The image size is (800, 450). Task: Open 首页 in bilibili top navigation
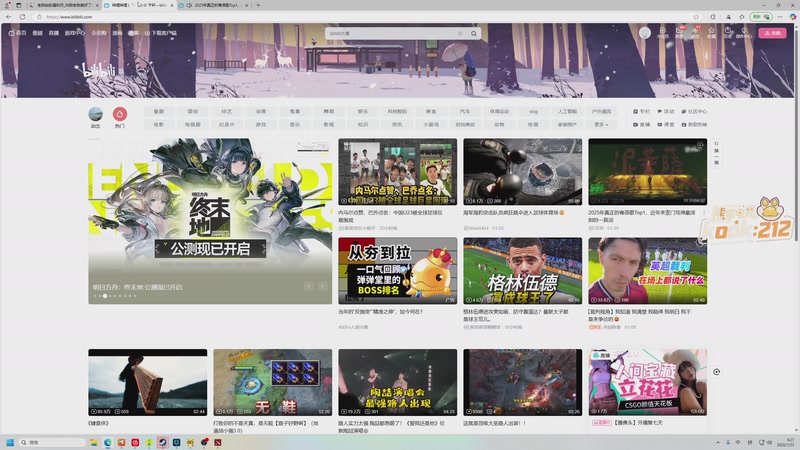coord(17,33)
